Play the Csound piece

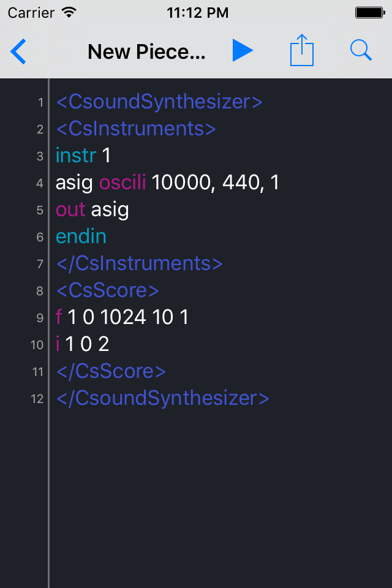click(x=243, y=50)
